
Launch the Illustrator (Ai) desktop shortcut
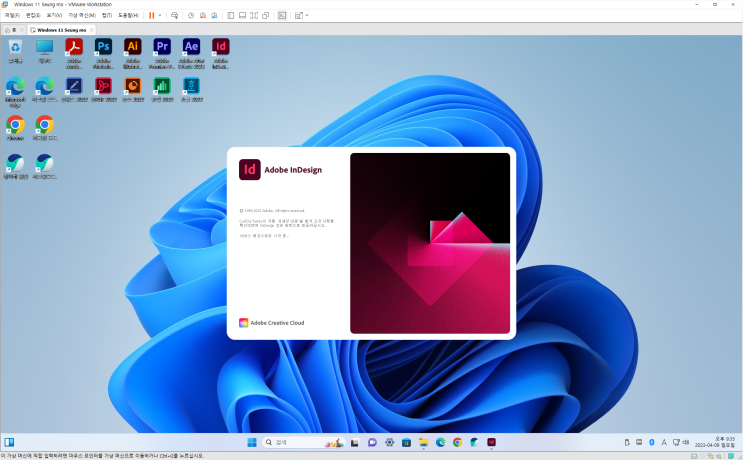[x=133, y=53]
